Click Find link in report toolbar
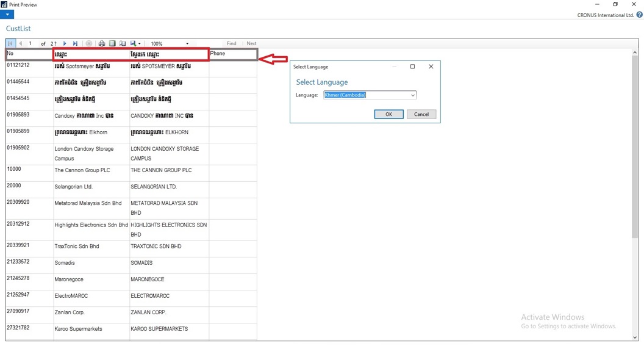 click(231, 44)
